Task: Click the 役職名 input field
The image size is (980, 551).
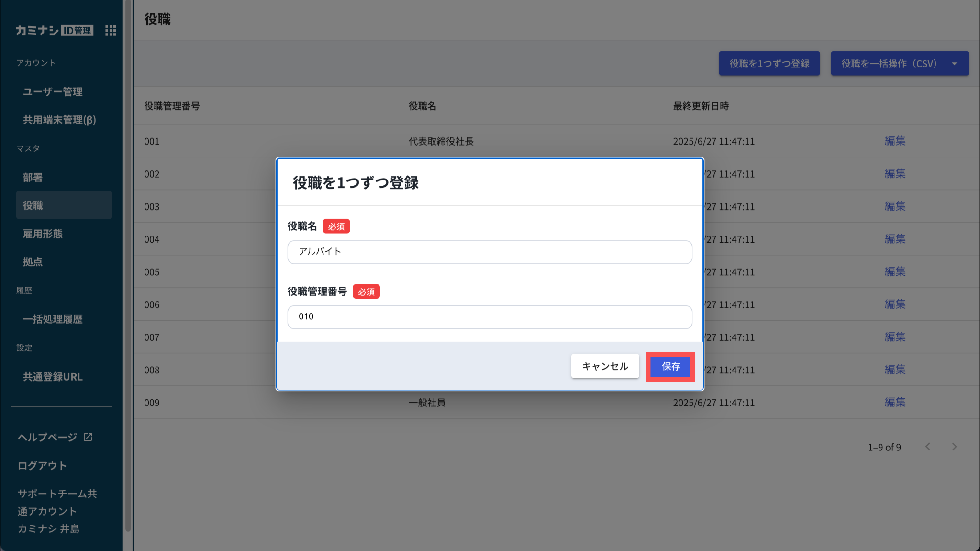Action: coord(490,252)
